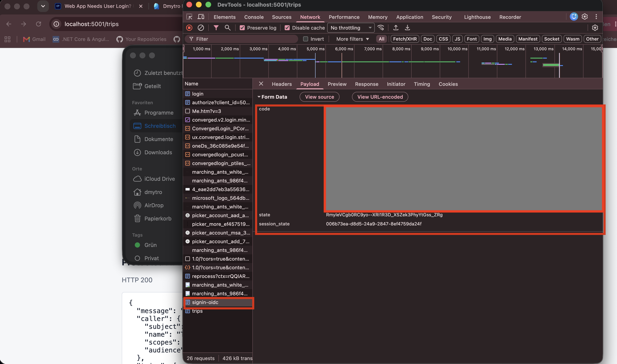Open Your Repositories bookmark

point(141,39)
